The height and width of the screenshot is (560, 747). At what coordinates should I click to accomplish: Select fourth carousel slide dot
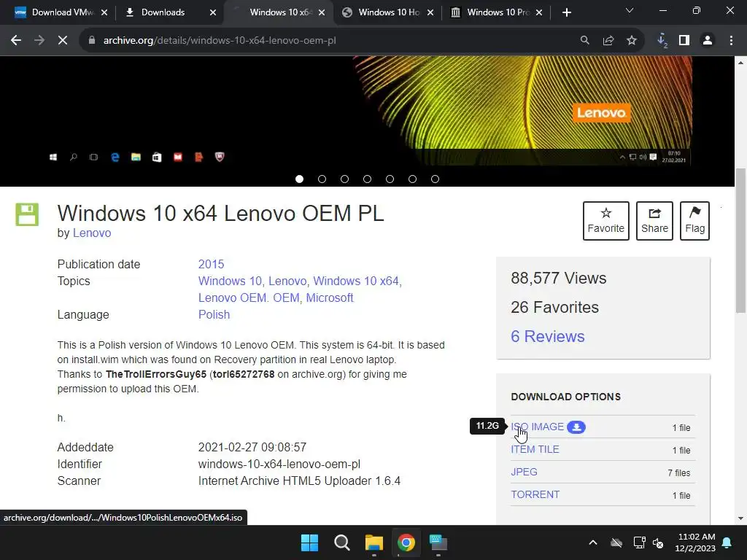[368, 179]
